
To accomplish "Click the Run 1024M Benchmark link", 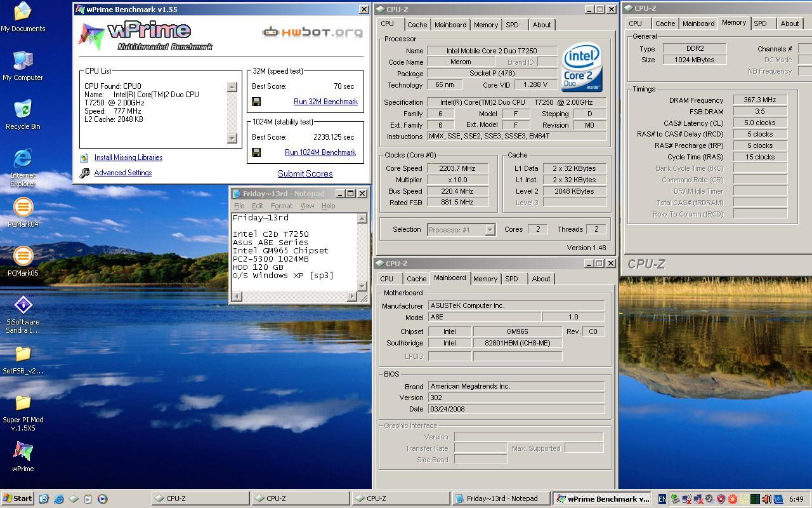I will pos(320,152).
